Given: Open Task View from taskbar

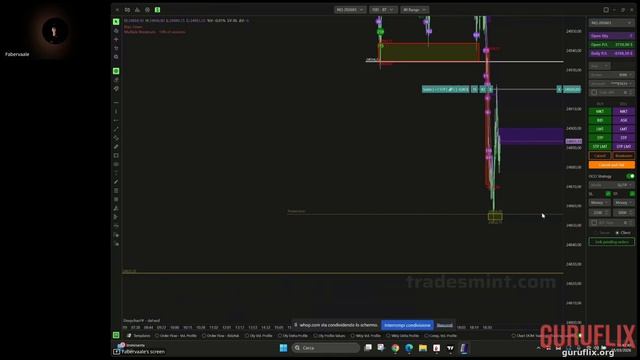Looking at the screenshot, I should click(368, 348).
